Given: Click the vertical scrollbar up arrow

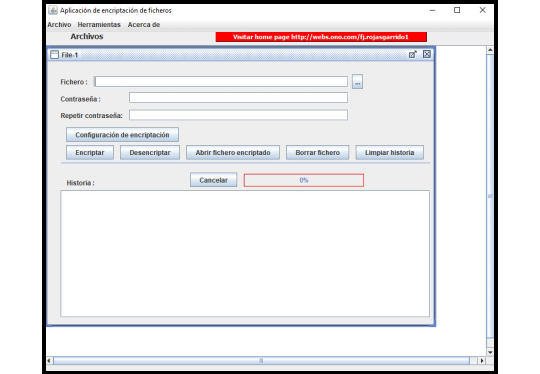Looking at the screenshot, I should pyautogui.click(x=490, y=50).
